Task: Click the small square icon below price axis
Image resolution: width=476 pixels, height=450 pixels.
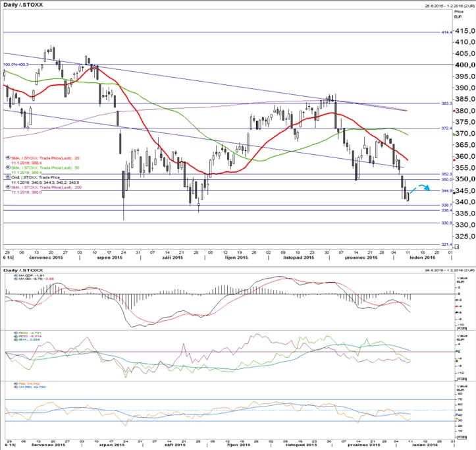Action: pos(457,246)
